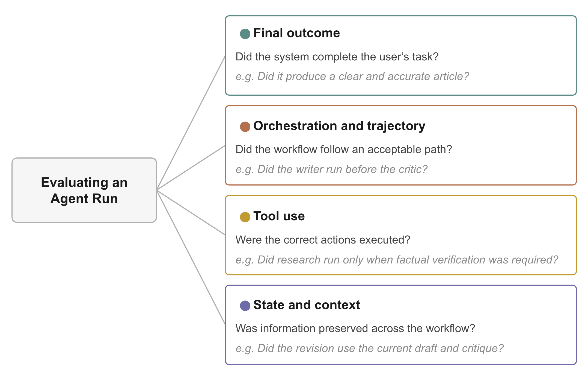Select the example about clear and accurate article
This screenshot has width=588, height=381.
pos(352,77)
